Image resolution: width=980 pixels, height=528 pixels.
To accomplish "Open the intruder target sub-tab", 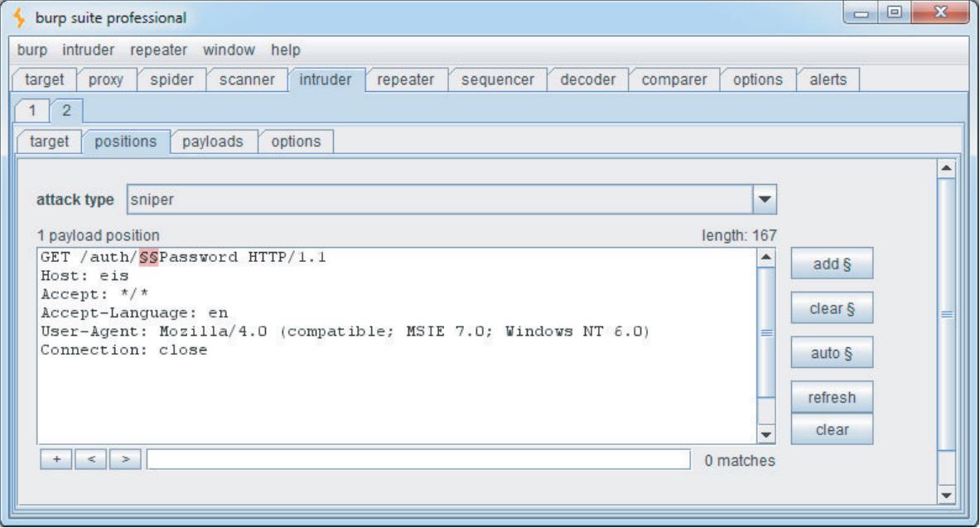I will [x=50, y=142].
